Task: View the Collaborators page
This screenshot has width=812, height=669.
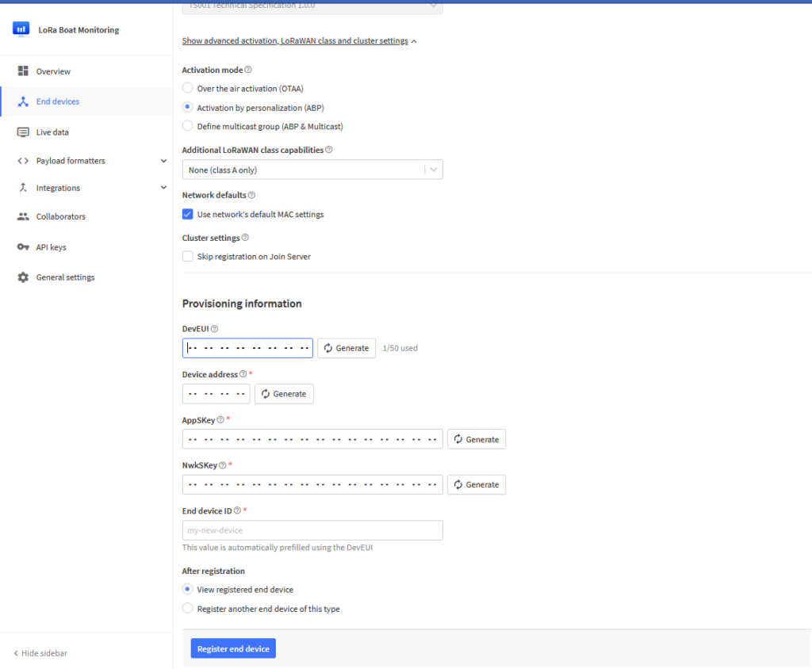Action: tap(63, 216)
